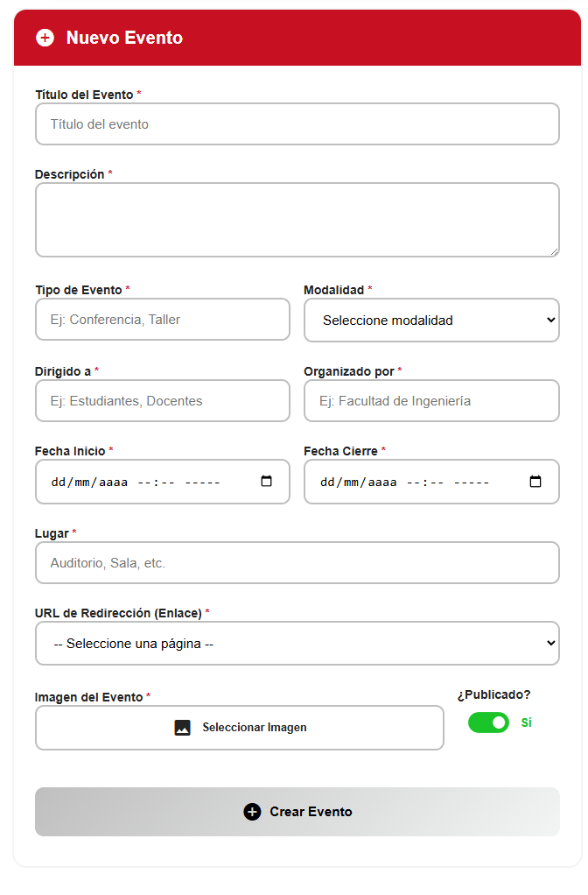
Task: Submit with the Crear Evento button
Action: (297, 812)
